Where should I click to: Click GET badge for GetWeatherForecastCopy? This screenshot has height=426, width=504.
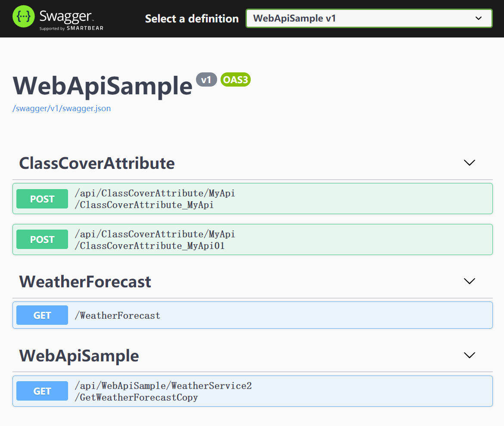[x=42, y=391]
